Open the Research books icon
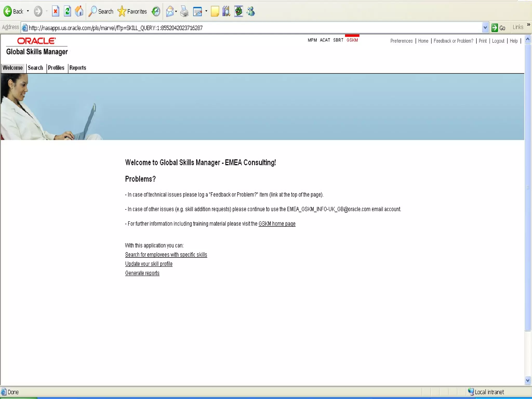The height and width of the screenshot is (399, 532). [226, 11]
